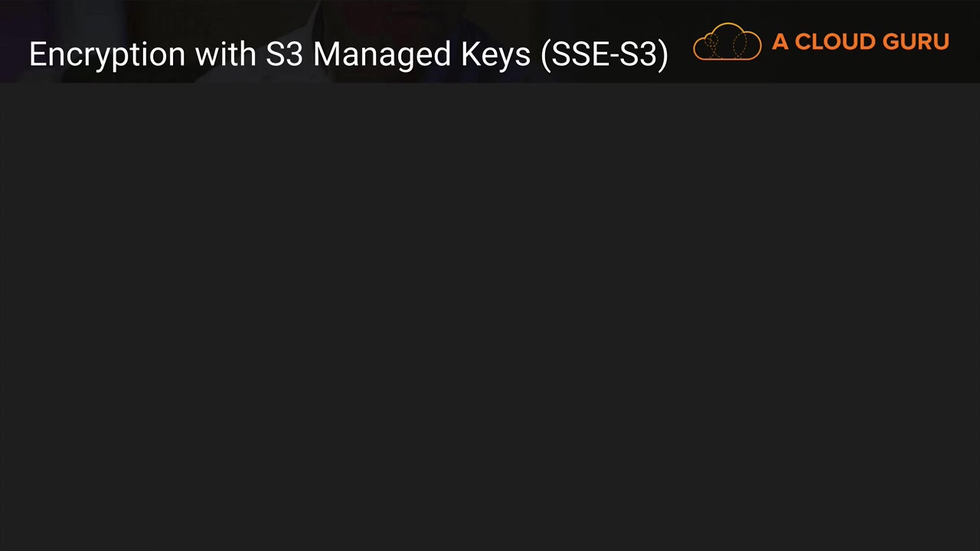Click the word "Encryption" in the title
Viewport: 980px width, 551px height.
point(106,55)
